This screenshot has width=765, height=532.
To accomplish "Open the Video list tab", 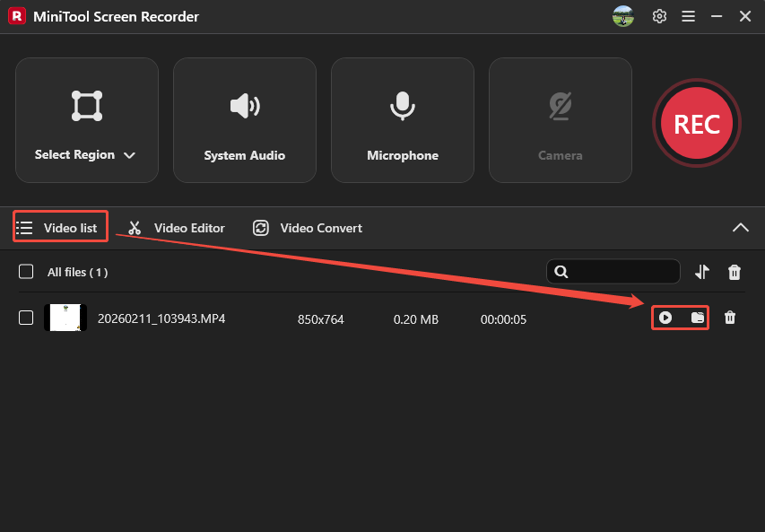I will [59, 227].
